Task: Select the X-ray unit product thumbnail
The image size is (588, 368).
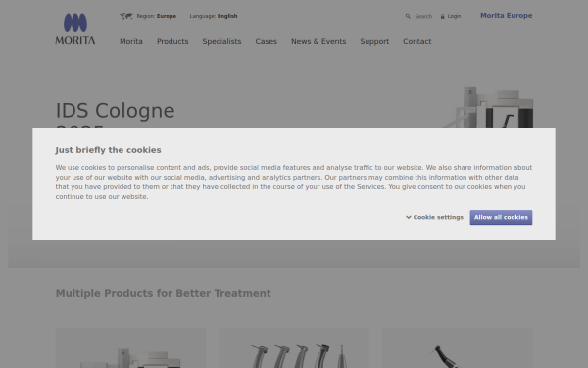Action: (130, 347)
